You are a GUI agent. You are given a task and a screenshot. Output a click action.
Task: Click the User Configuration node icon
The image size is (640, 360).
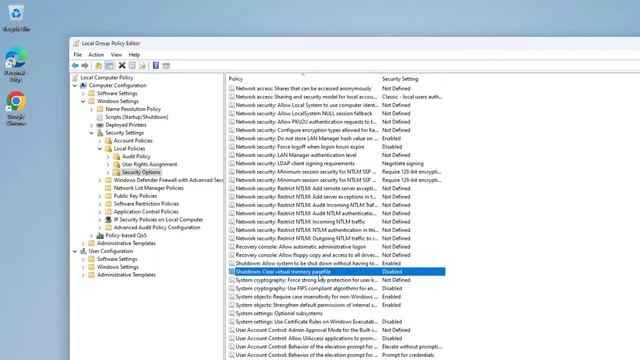pos(83,251)
